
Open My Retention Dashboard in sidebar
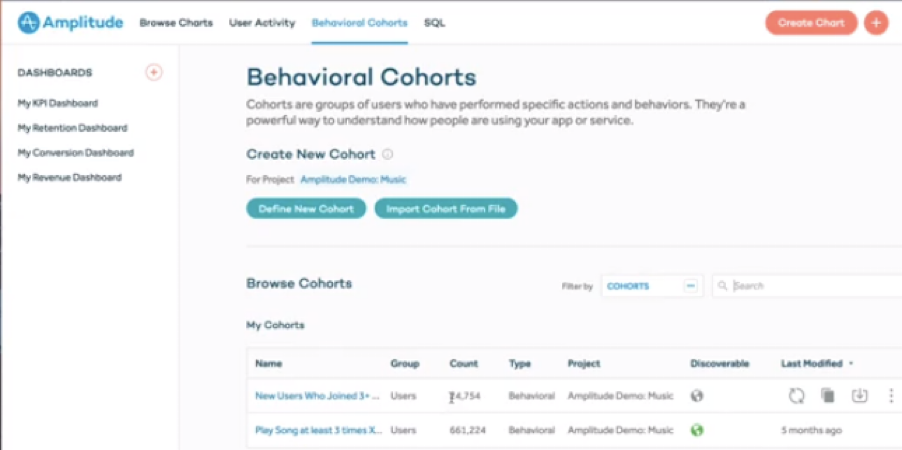(72, 128)
